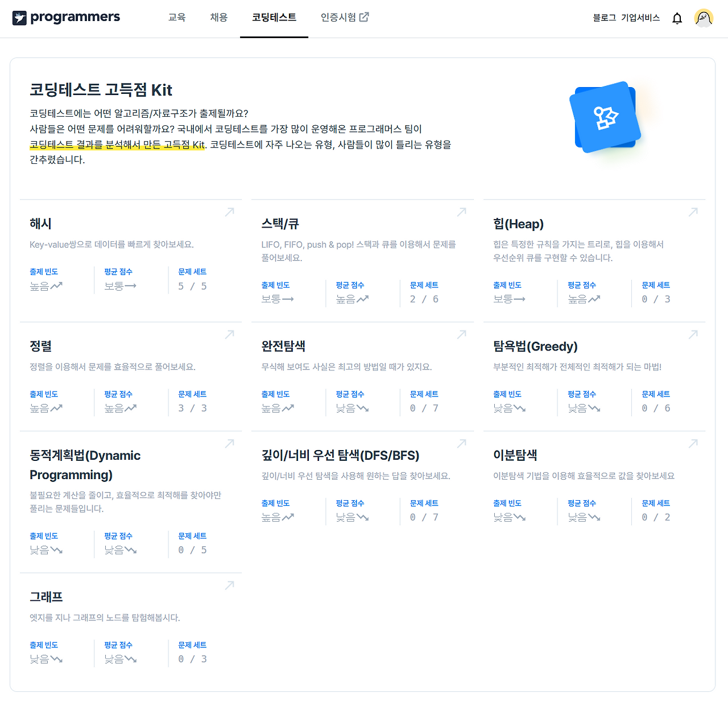Image resolution: width=728 pixels, height=701 pixels.
Task: Click the programmers logo
Action: coord(66,18)
